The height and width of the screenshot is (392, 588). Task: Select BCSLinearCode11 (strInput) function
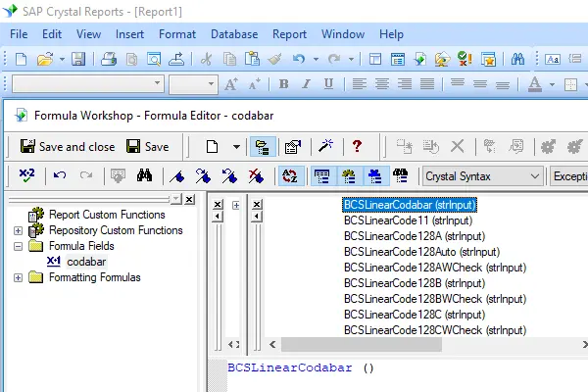click(408, 220)
